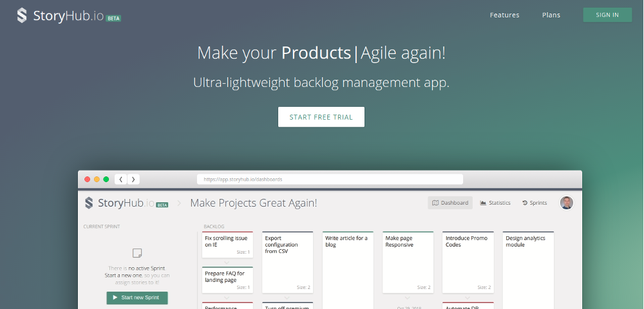644x309 pixels.
Task: Open the Sprints tab
Action: (x=535, y=203)
